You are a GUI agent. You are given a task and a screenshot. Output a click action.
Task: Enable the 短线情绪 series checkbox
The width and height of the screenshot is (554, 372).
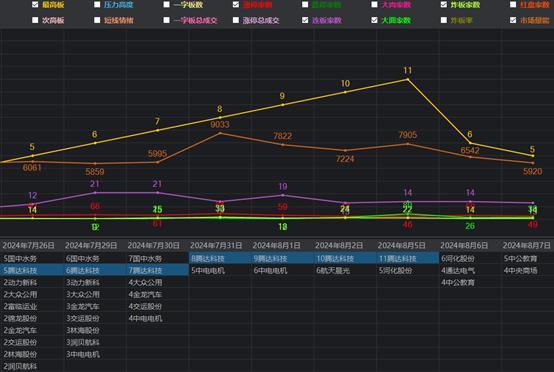click(97, 20)
